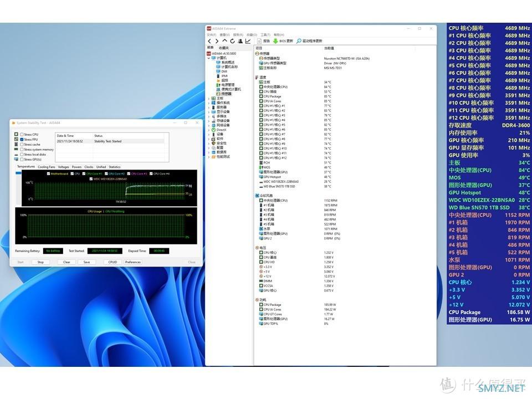Viewport: 532px width, 399px height.
Task: Click the Clear button in Stability Test
Action: (x=66, y=262)
